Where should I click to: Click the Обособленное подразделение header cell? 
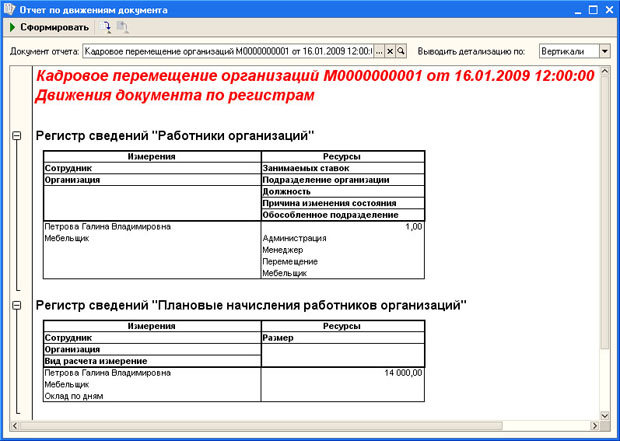click(343, 215)
